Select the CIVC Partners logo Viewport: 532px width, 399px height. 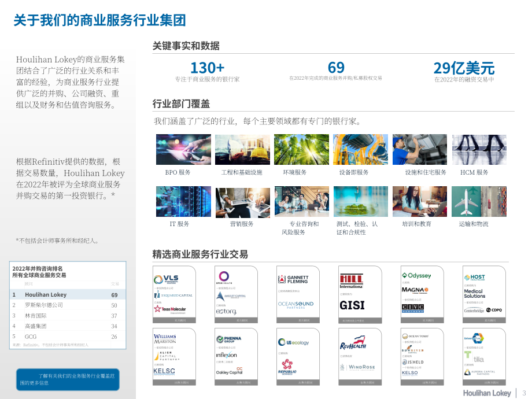point(413,308)
